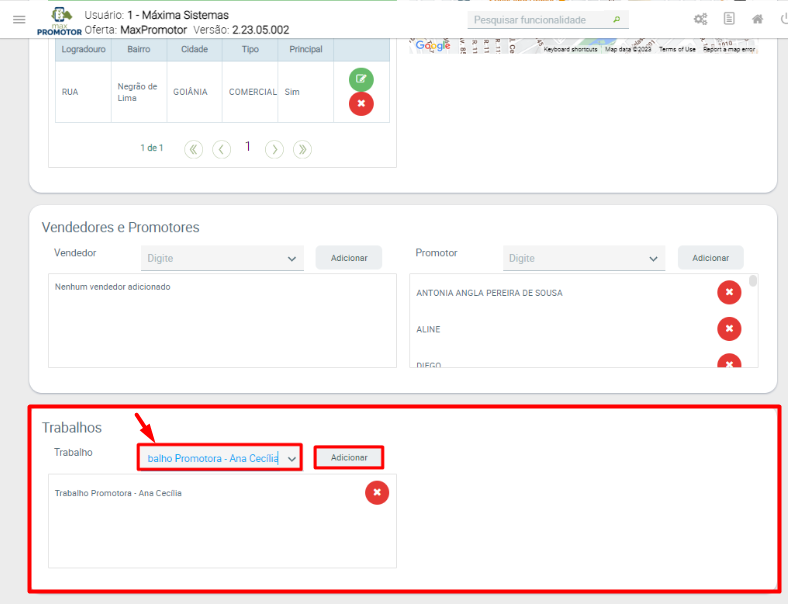The height and width of the screenshot is (604, 788).
Task: Go to previous page of addresses
Action: tap(222, 149)
